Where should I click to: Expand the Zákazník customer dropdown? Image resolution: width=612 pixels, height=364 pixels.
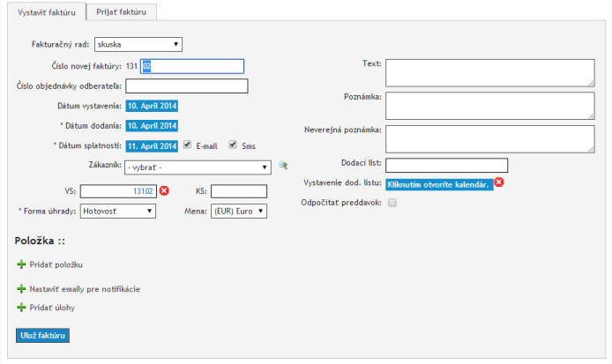point(198,167)
